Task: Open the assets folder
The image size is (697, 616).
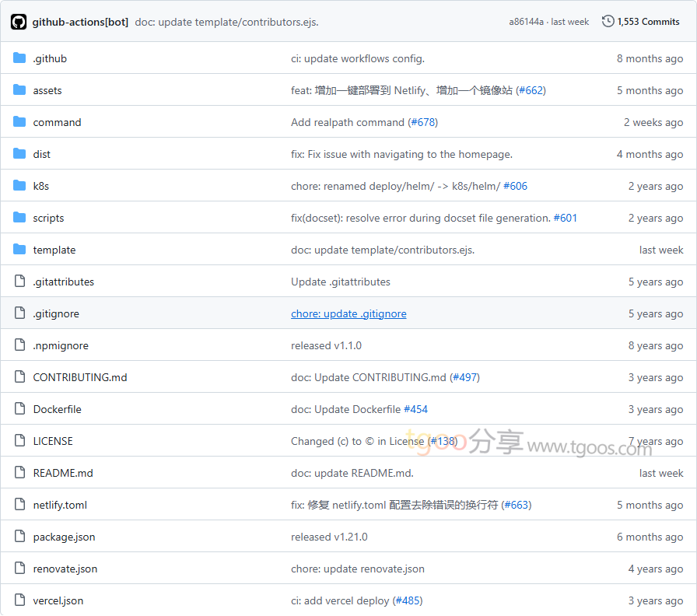Action: [47, 90]
